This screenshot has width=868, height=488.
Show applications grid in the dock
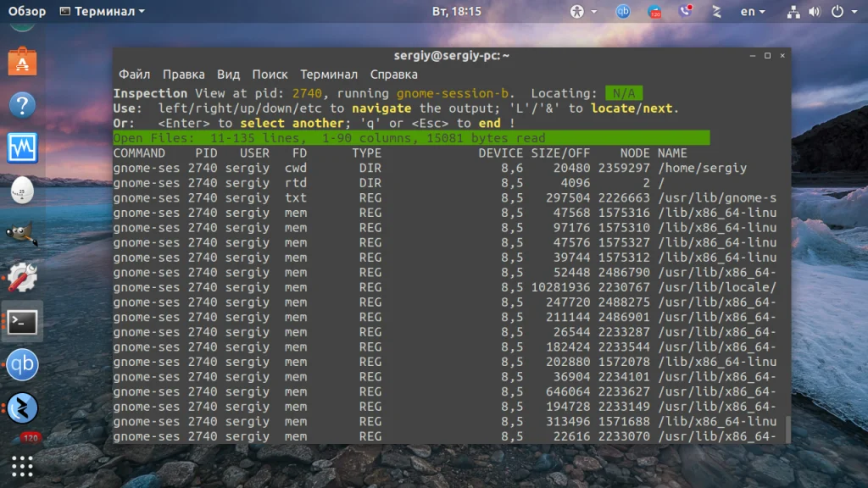tap(22, 467)
